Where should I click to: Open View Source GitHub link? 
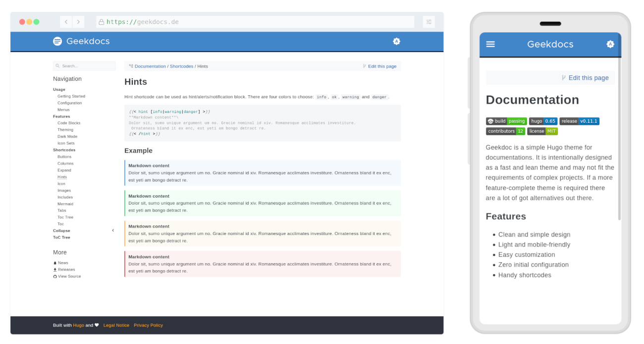pyautogui.click(x=69, y=276)
